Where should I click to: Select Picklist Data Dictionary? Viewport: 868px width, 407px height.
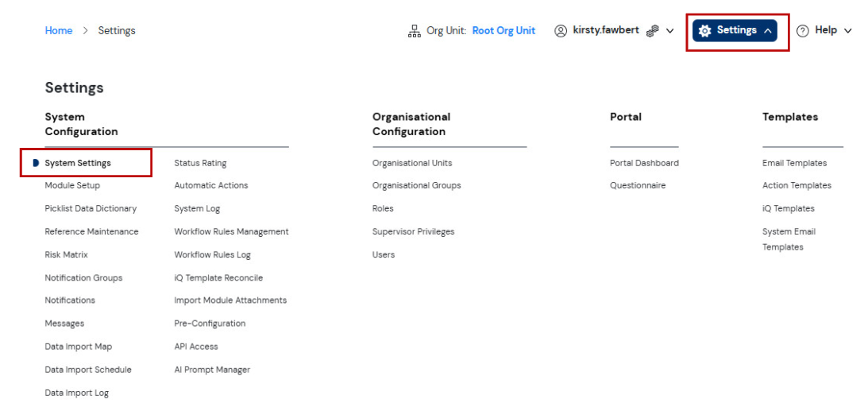pos(91,208)
